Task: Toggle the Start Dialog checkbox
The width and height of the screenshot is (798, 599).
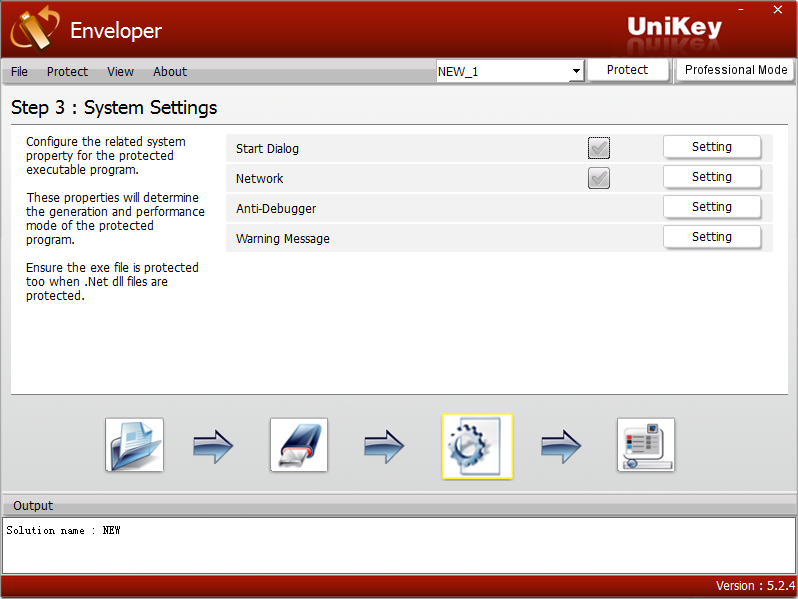Action: click(x=598, y=148)
